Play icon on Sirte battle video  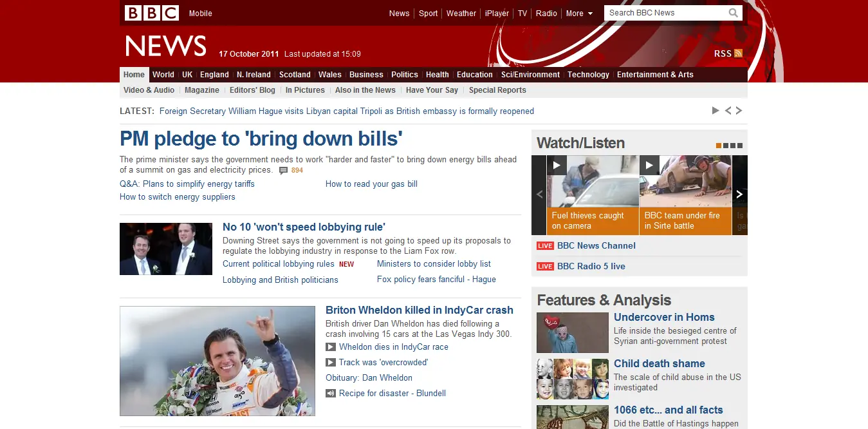click(x=649, y=165)
